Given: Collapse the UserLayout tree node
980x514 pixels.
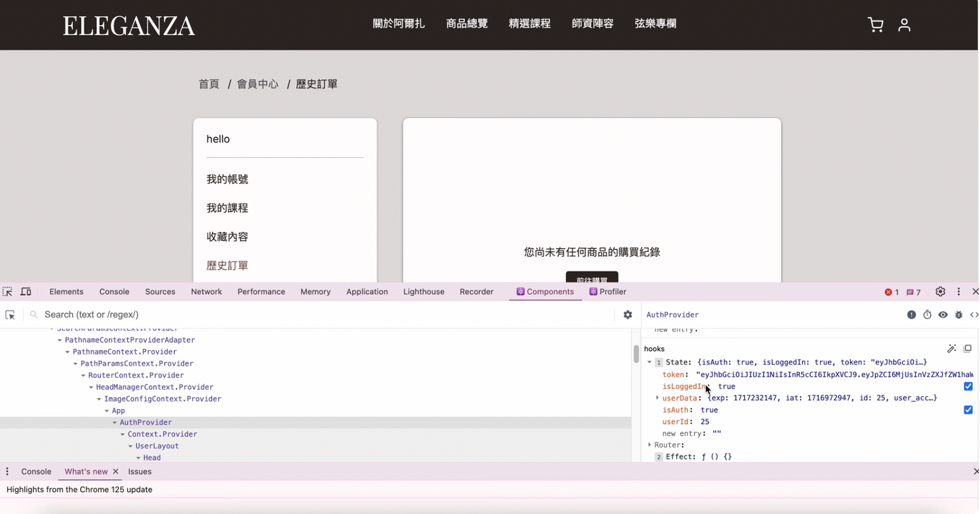Looking at the screenshot, I should tap(130, 446).
